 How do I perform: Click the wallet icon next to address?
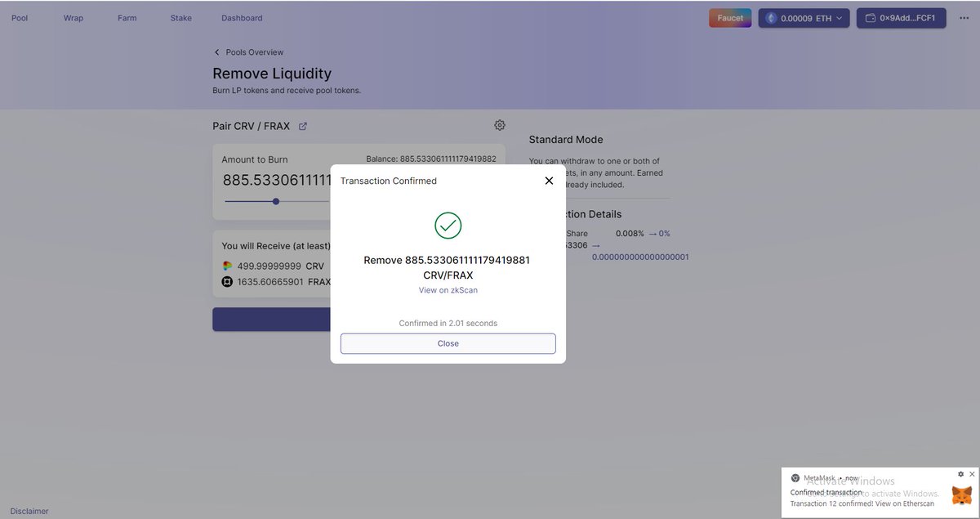(x=871, y=18)
